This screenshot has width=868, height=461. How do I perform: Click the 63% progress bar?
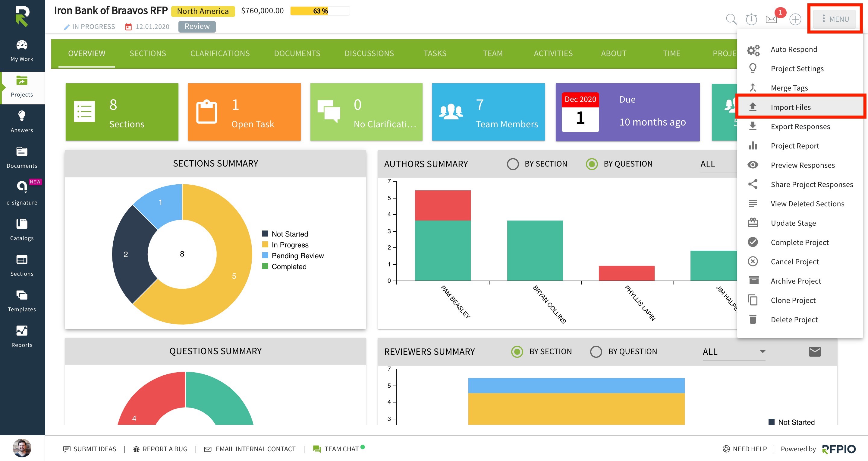[320, 11]
